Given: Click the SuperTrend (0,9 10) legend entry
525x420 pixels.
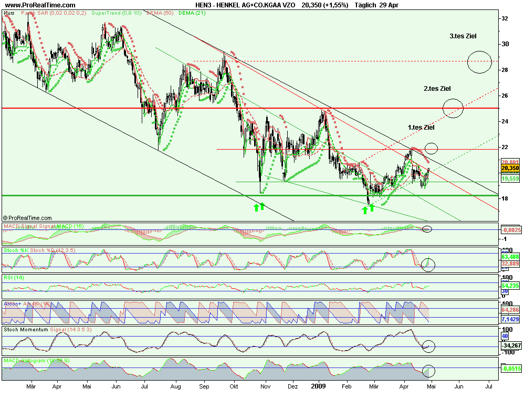Looking at the screenshot, I should 117,13.
